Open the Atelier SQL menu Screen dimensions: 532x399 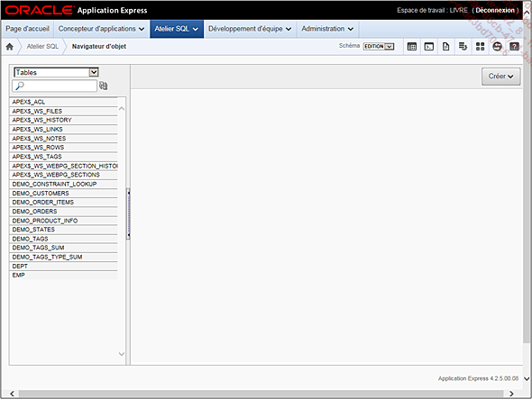[177, 29]
